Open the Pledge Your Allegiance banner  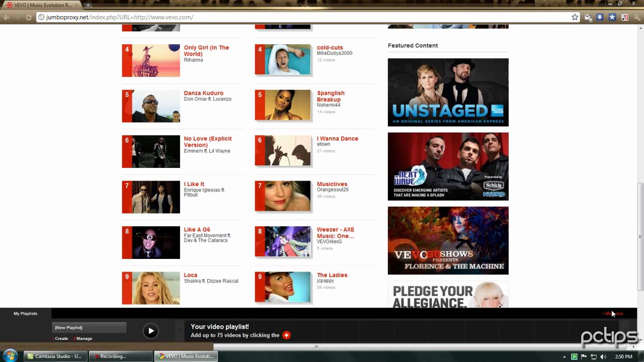tap(448, 295)
